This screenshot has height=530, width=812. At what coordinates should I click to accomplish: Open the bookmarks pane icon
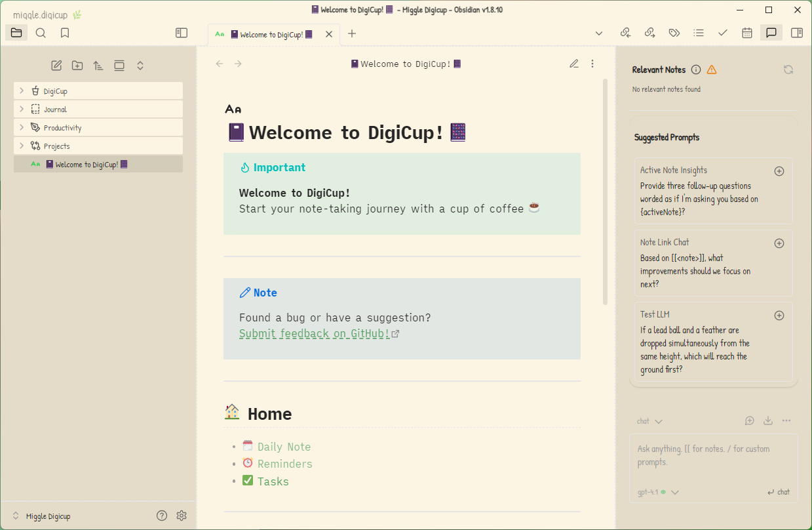pyautogui.click(x=65, y=33)
